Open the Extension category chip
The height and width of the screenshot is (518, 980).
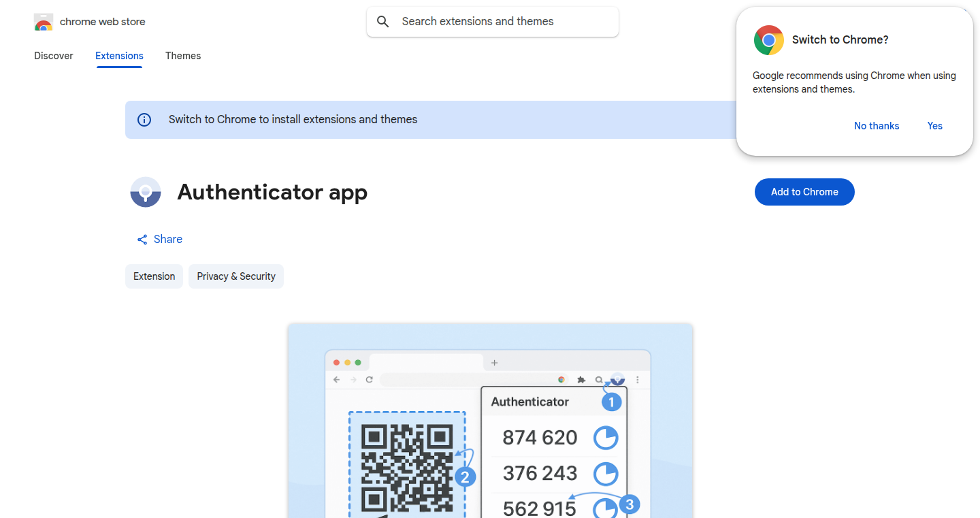point(154,276)
